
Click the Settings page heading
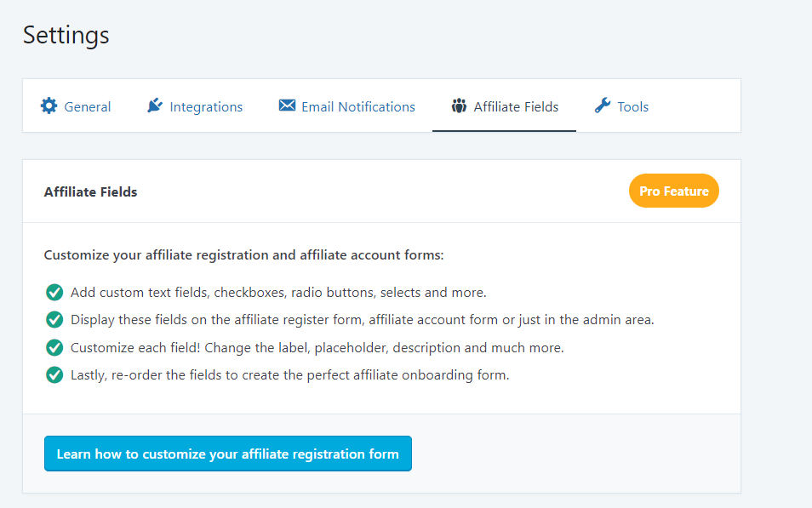(x=66, y=35)
